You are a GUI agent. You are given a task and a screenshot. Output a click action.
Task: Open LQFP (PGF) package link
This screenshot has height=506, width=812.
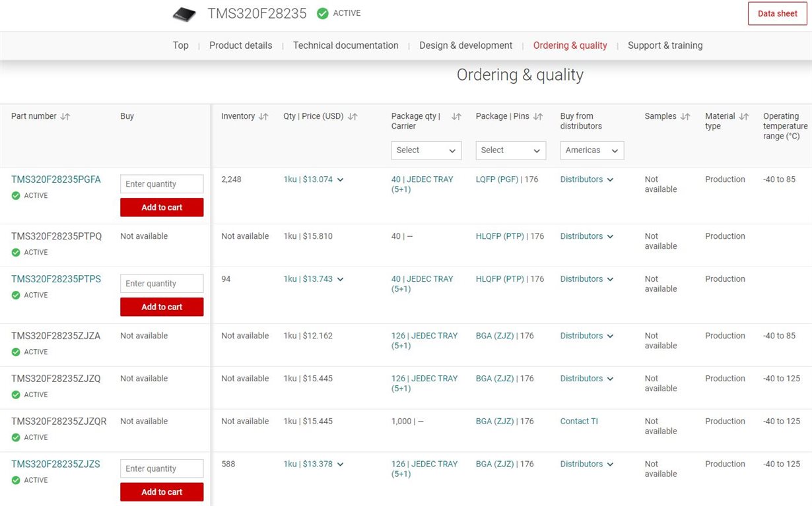pos(496,179)
